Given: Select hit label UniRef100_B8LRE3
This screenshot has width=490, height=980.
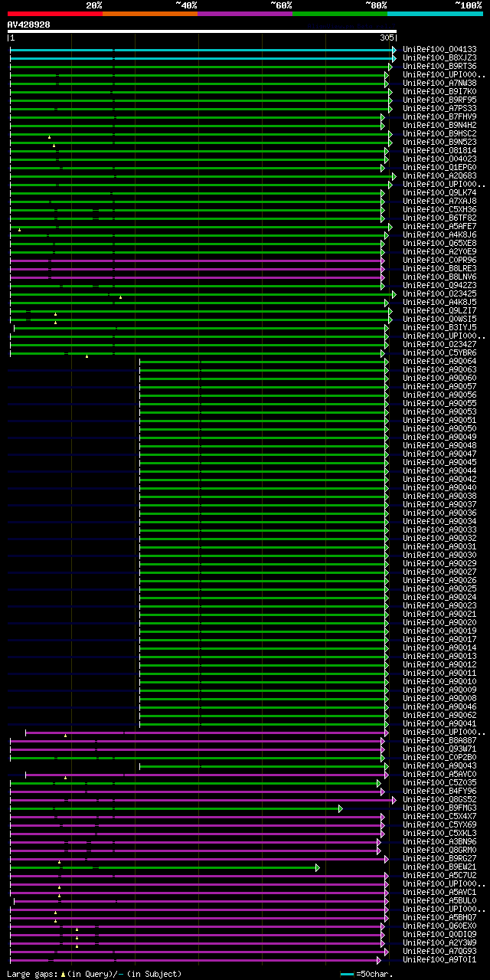Looking at the screenshot, I should 439,268.
